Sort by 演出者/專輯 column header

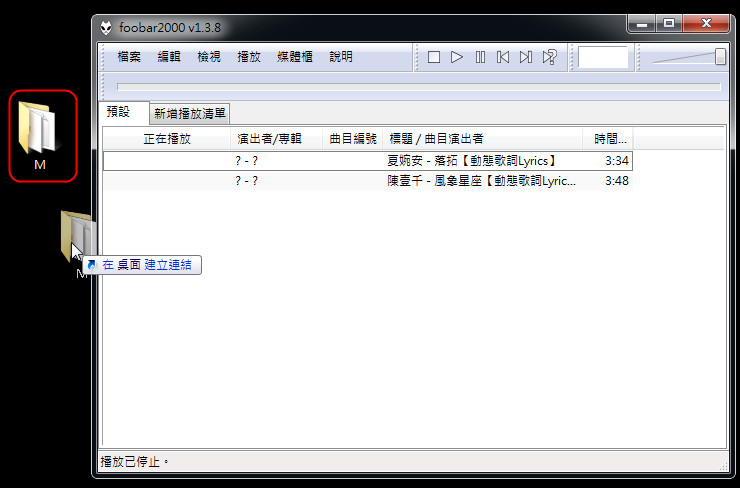(276, 139)
